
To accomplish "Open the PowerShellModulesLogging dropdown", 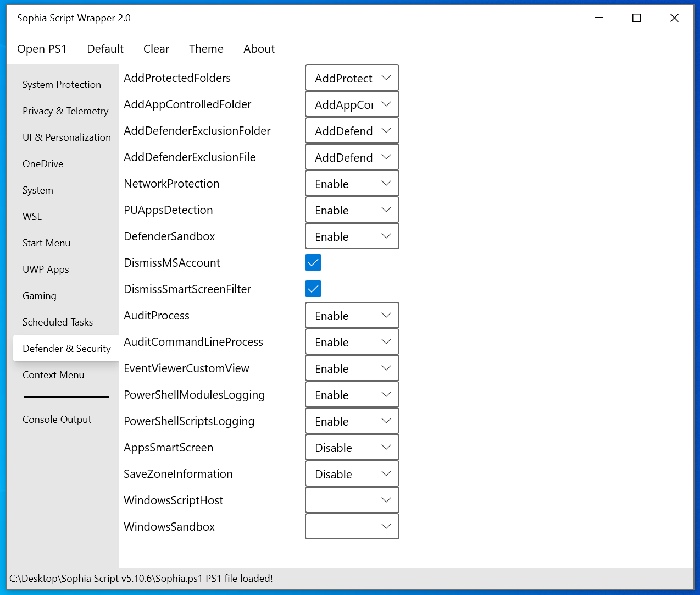I will point(352,394).
